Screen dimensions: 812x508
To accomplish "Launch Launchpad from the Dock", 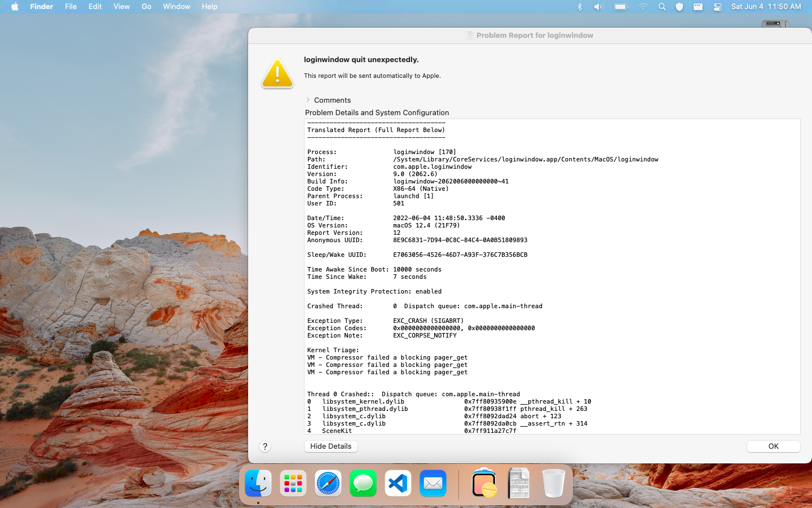I will pyautogui.click(x=293, y=484).
